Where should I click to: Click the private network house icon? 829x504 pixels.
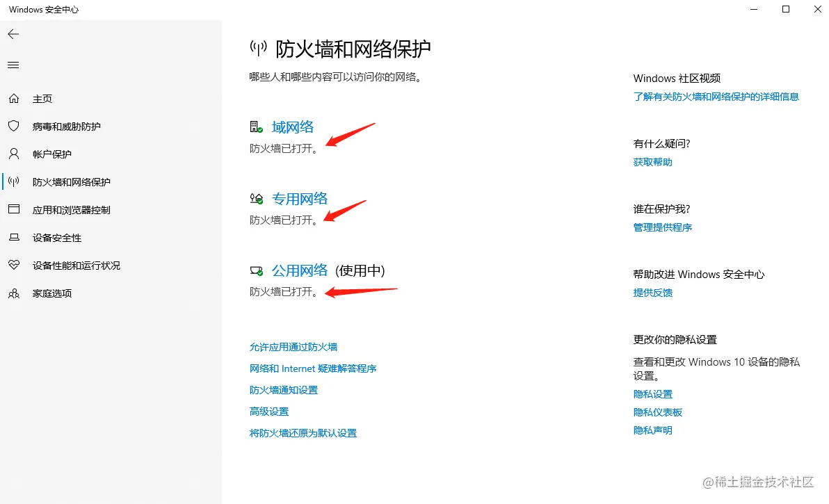[256, 199]
